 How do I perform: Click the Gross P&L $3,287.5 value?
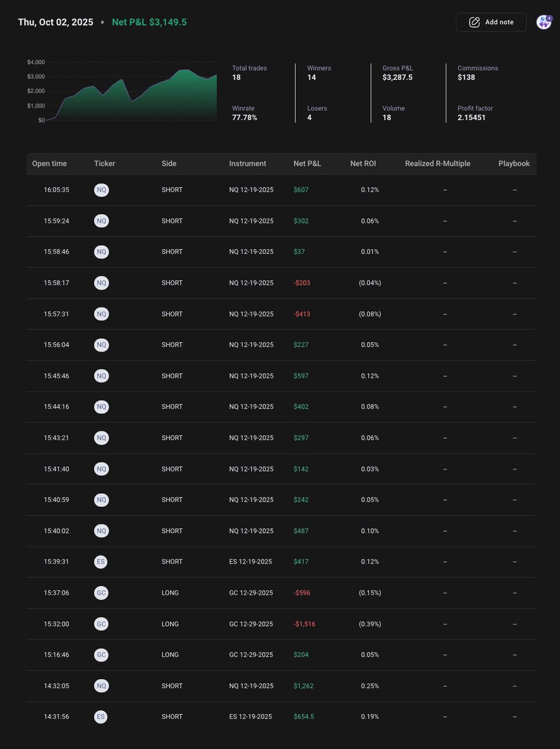[397, 77]
